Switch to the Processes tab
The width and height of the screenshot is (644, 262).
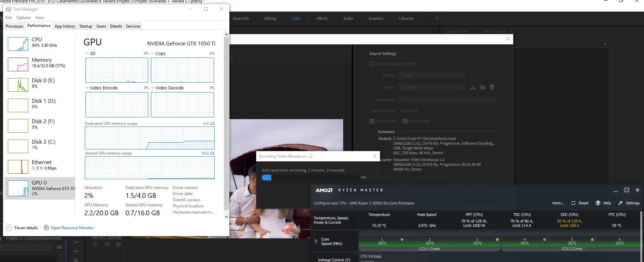(x=15, y=26)
